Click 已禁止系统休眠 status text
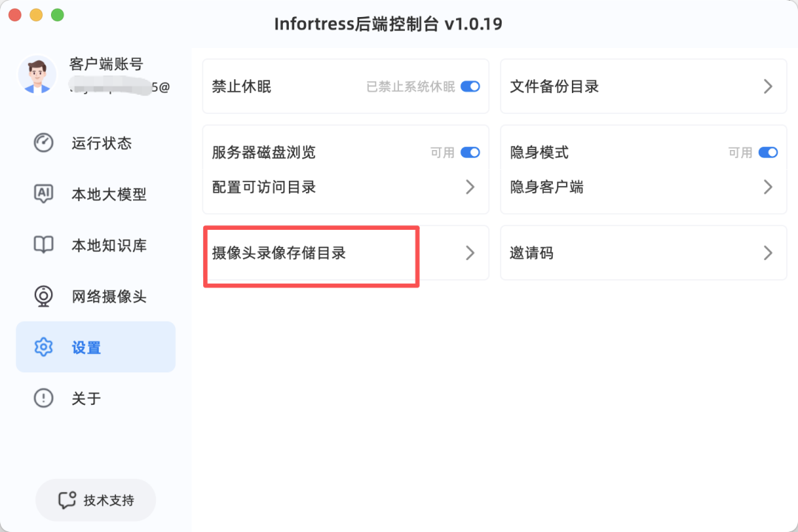Image resolution: width=798 pixels, height=532 pixels. 411,86
